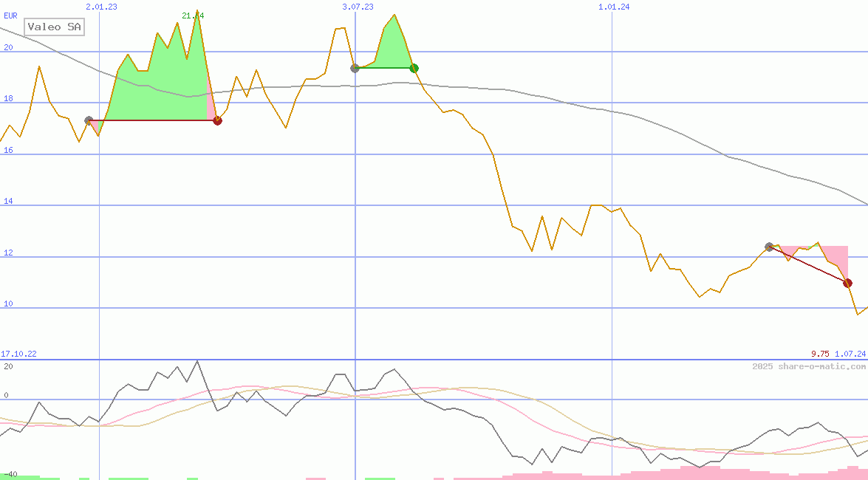
Task: Click the 17.10.22 start date label
Action: click(x=18, y=354)
